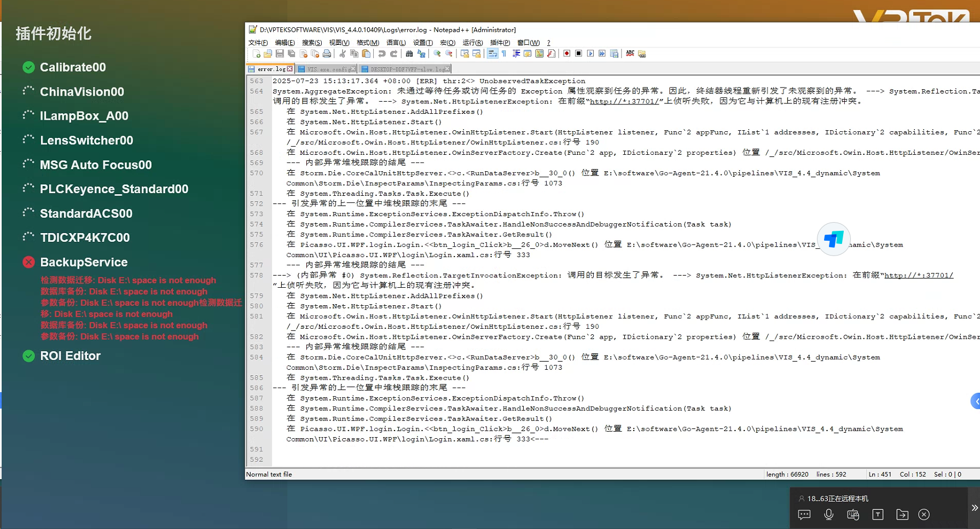This screenshot has width=980, height=529.
Task: Click the Zoom In magnifier icon
Action: (437, 54)
